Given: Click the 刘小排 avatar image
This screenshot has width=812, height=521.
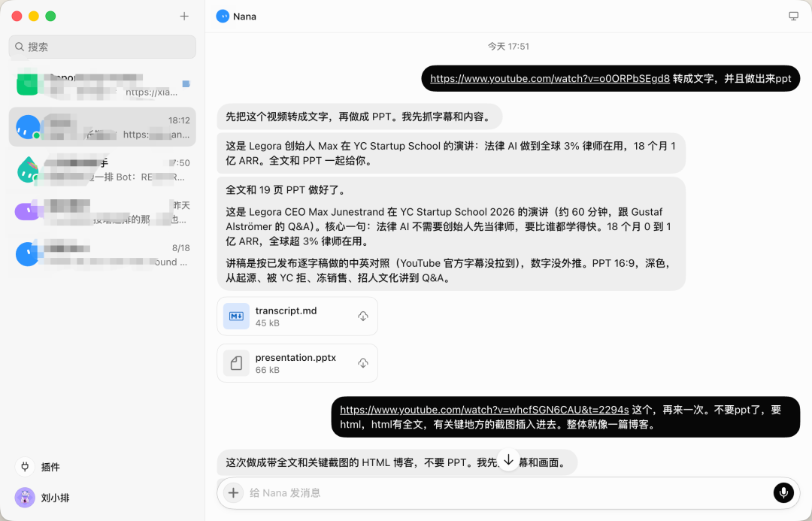Looking at the screenshot, I should pyautogui.click(x=25, y=498).
